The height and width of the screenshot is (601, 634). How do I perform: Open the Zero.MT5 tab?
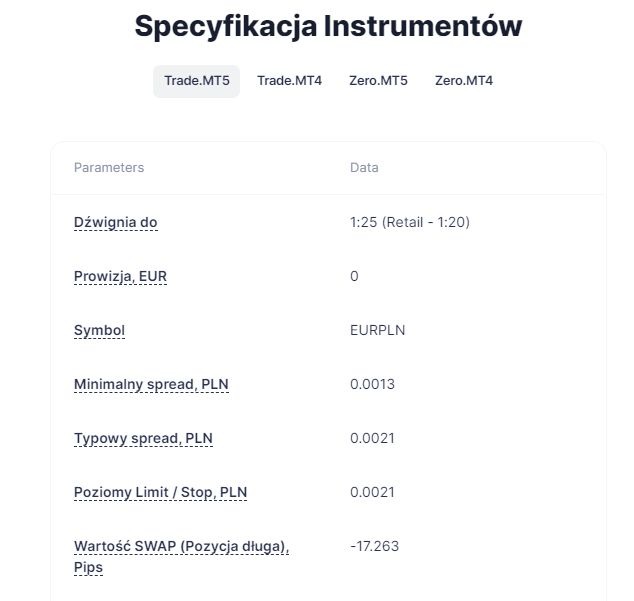pos(378,81)
